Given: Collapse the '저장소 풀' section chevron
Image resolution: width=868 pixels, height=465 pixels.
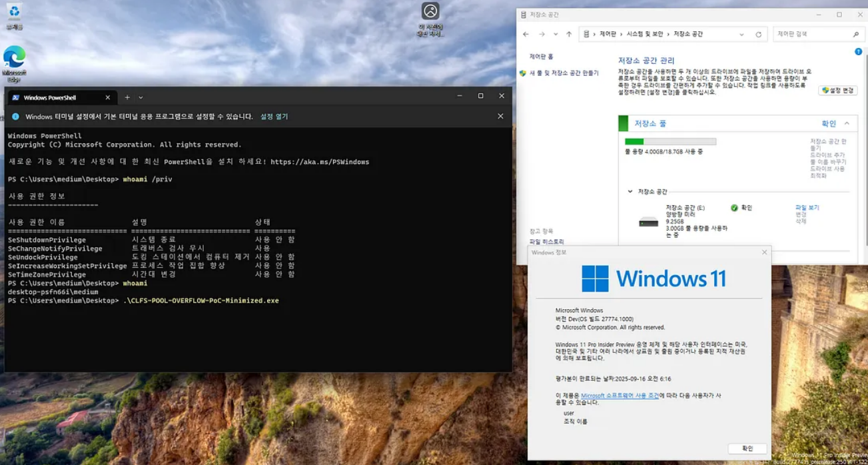Looking at the screenshot, I should [847, 124].
